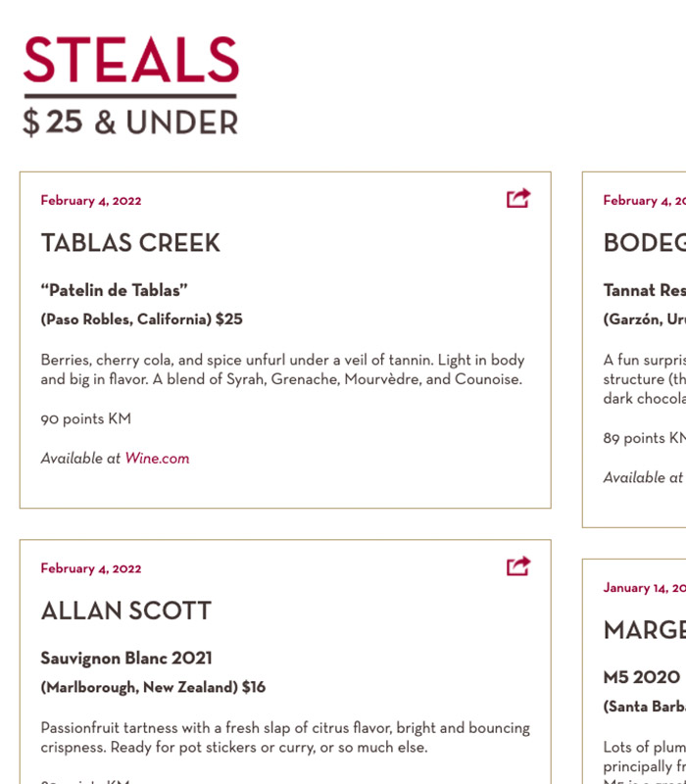
Task: Click the Paso Robles, California $25 line
Action: coord(141,319)
